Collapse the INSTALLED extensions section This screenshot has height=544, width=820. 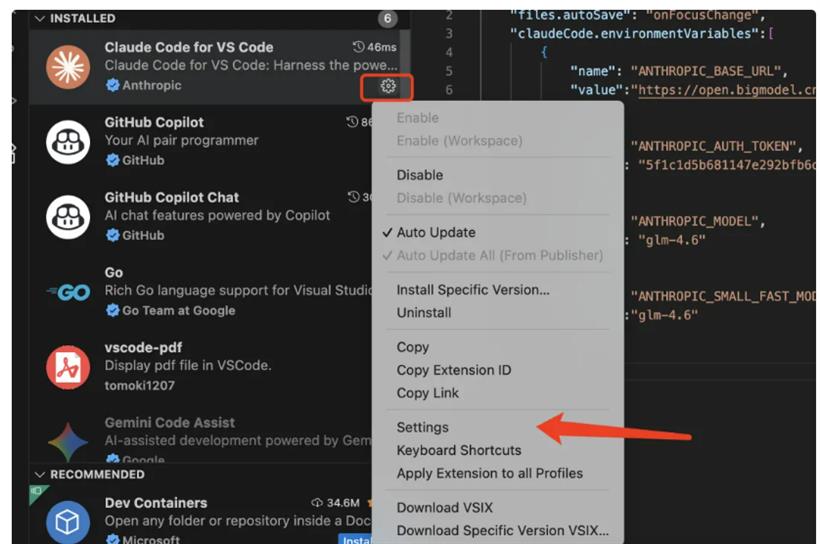click(40, 18)
